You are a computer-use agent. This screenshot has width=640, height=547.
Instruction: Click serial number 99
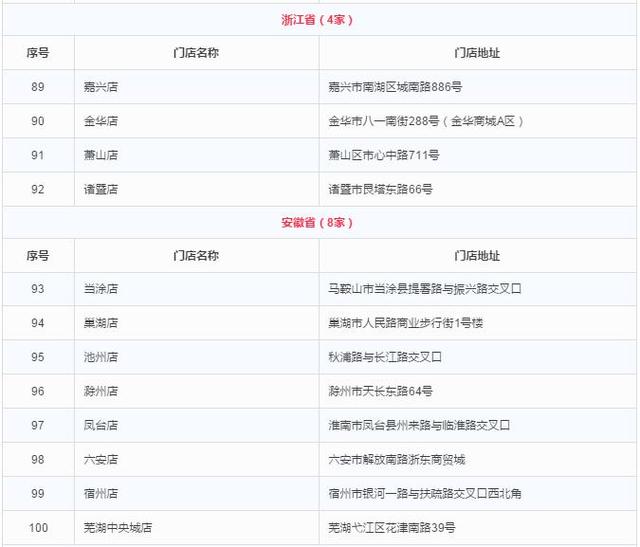(38, 494)
